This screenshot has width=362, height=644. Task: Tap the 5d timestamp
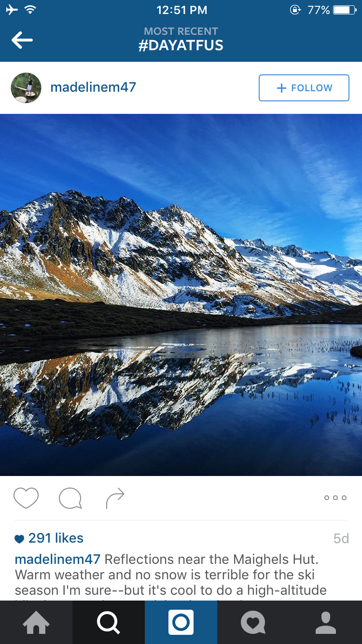pyautogui.click(x=341, y=539)
